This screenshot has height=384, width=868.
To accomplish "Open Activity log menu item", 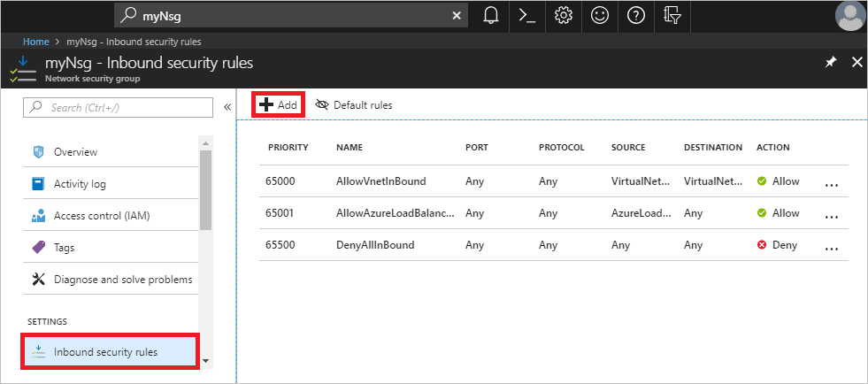I will pyautogui.click(x=80, y=184).
